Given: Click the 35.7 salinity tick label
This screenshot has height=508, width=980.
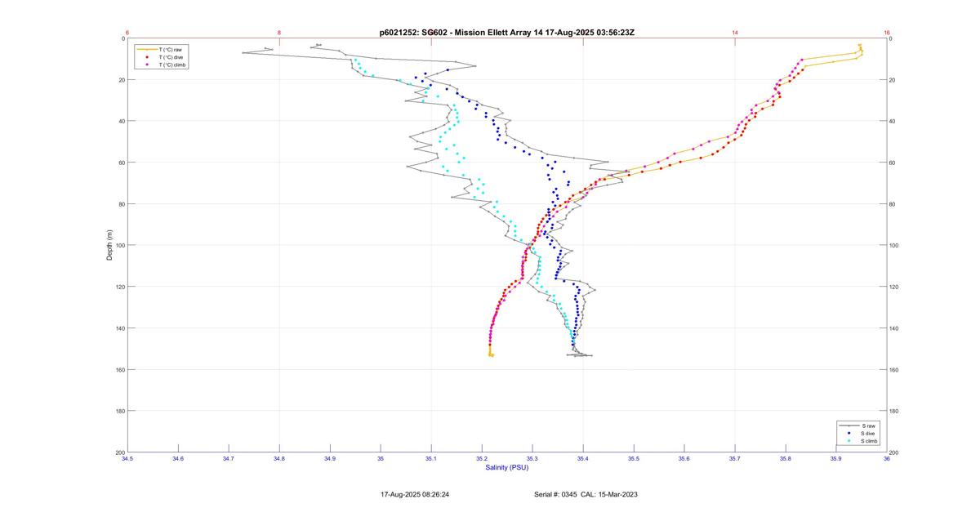Looking at the screenshot, I should point(735,458).
